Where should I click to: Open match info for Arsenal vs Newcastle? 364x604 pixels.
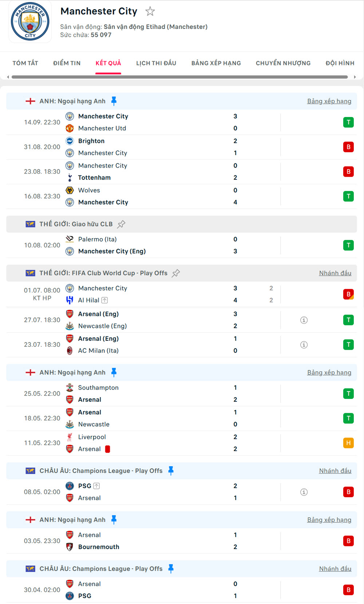(304, 320)
